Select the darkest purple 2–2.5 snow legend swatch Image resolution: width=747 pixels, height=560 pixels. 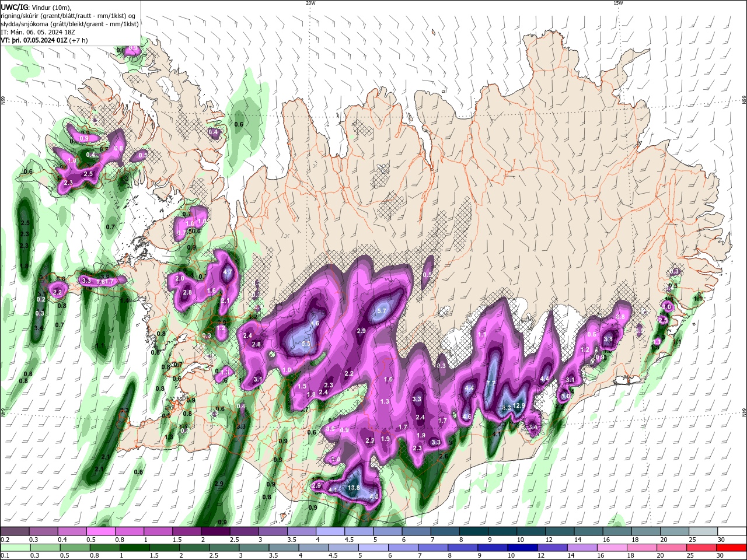pyautogui.click(x=215, y=531)
